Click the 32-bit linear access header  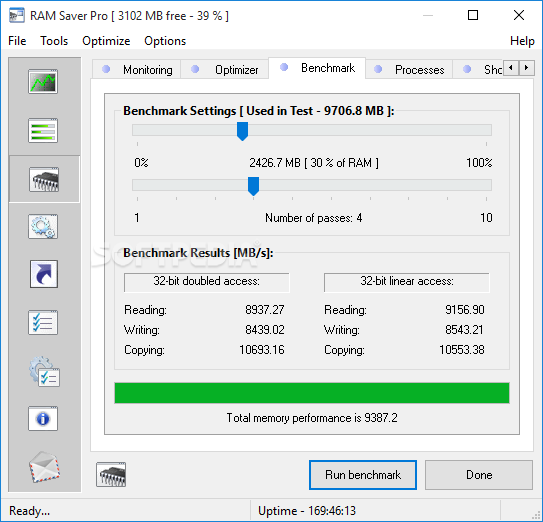tap(407, 282)
